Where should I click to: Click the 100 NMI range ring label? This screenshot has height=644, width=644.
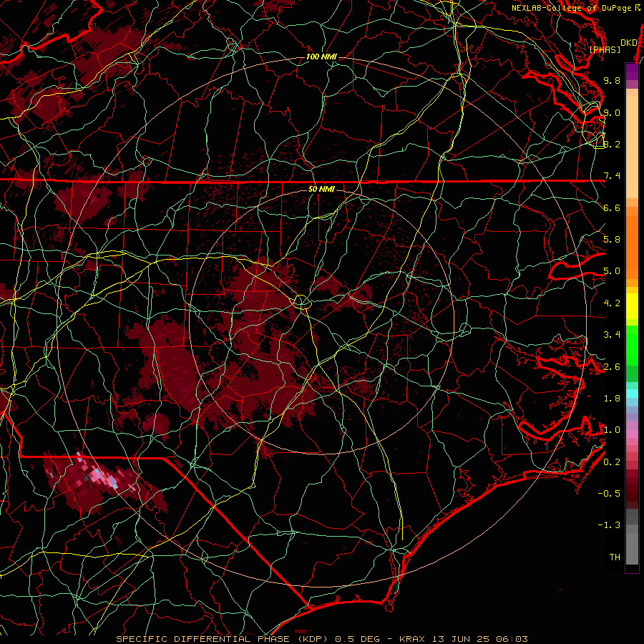tap(321, 57)
